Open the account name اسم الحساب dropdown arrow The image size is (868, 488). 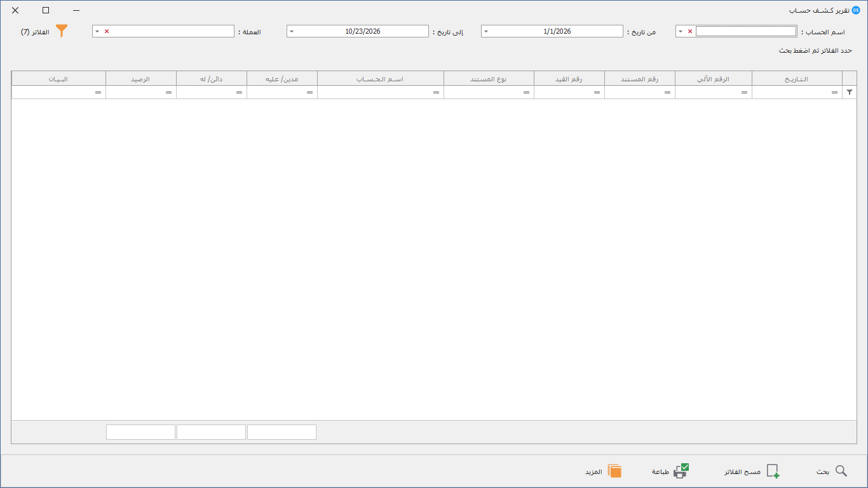pyautogui.click(x=681, y=31)
